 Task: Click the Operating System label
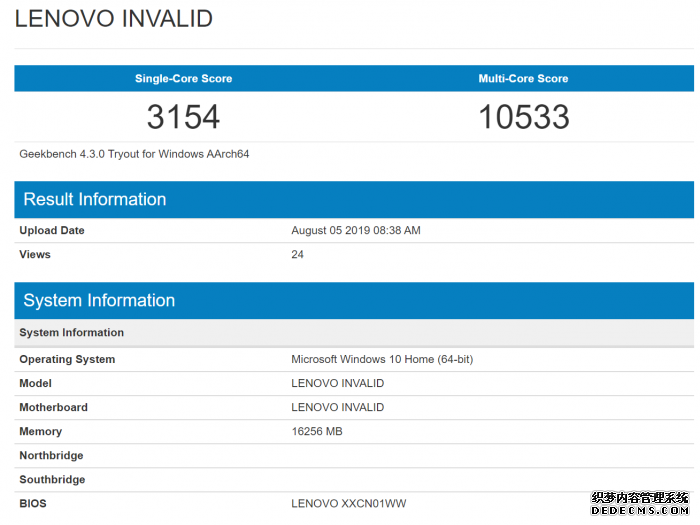[67, 359]
